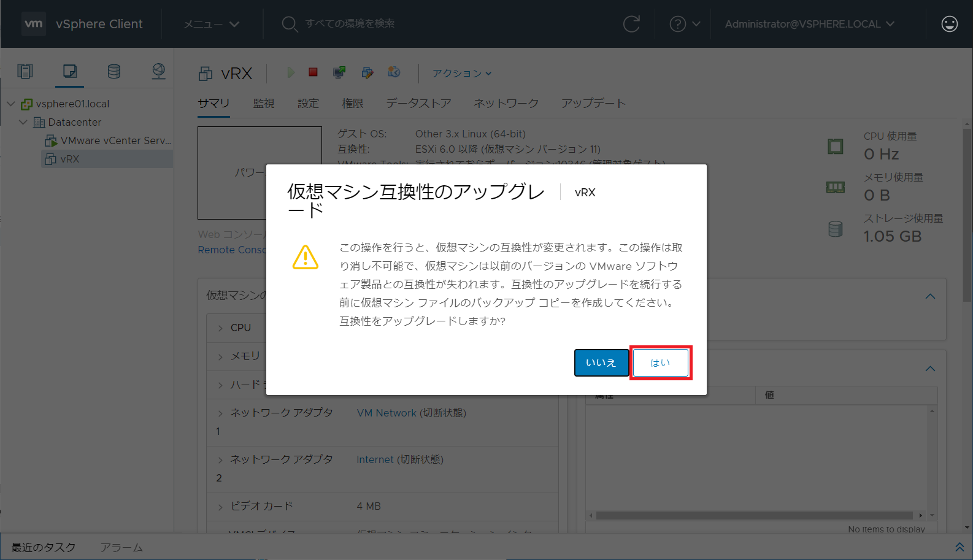Click the storage usage icon
Screen dimensions: 973x560
tap(835, 229)
